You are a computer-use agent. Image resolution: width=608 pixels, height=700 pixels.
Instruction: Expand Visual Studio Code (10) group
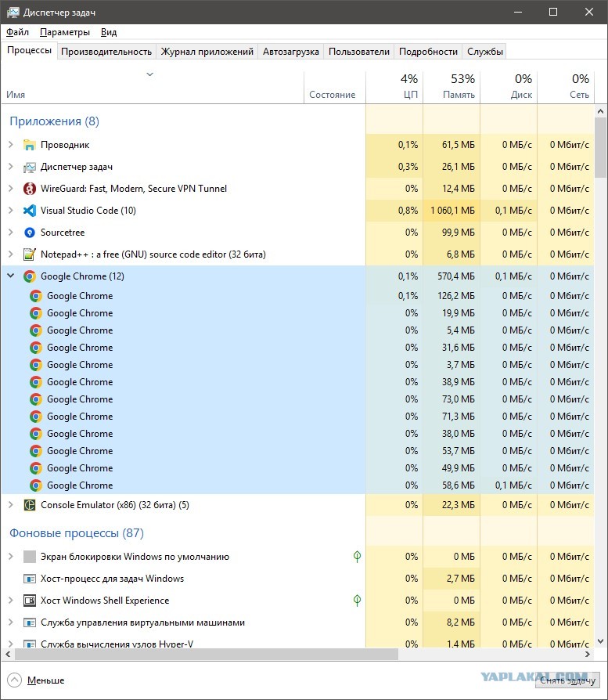(x=11, y=211)
